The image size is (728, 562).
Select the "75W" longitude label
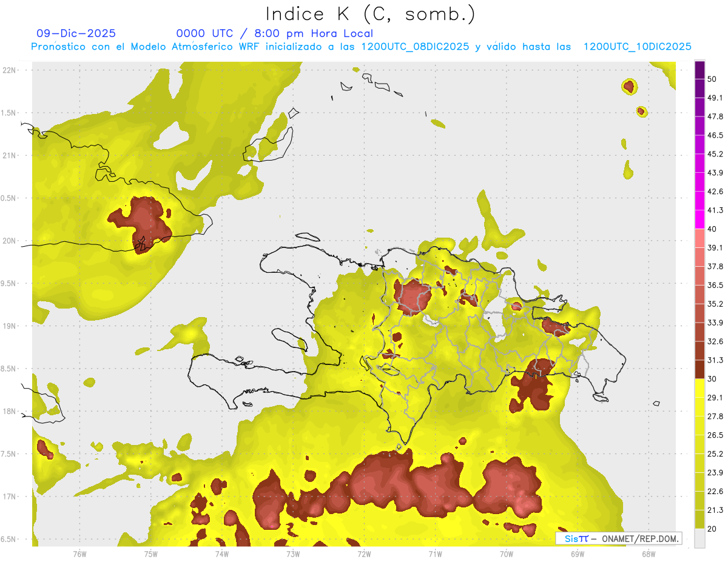pos(151,554)
